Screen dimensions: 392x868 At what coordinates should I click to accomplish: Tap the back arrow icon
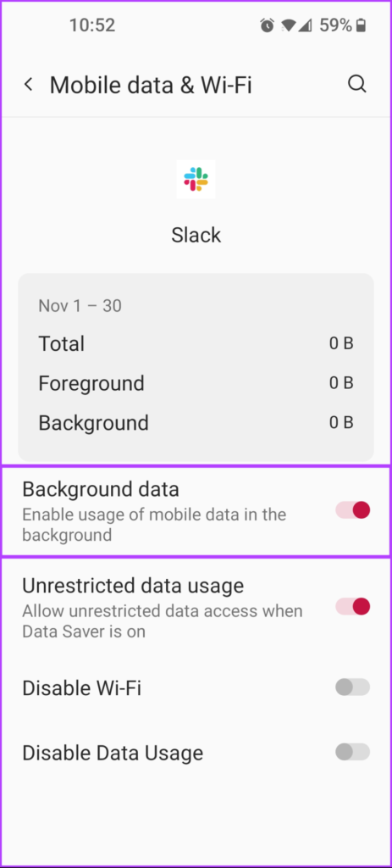(x=28, y=85)
